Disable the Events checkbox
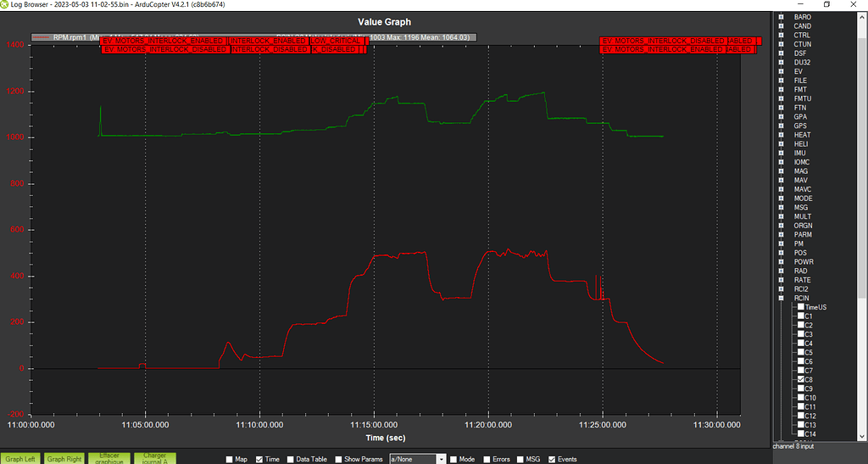Screen dimensions: 868x464 click(551, 459)
